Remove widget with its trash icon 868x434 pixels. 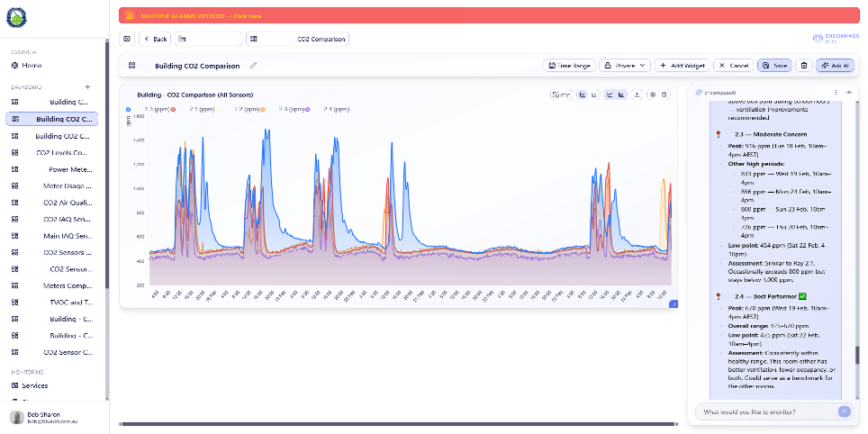[x=665, y=95]
